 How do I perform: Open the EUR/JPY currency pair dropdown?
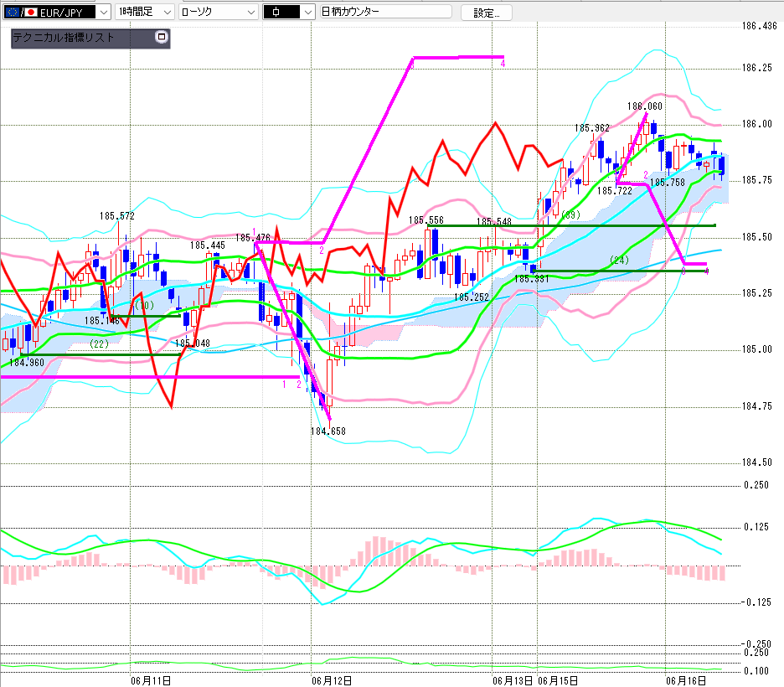[104, 12]
